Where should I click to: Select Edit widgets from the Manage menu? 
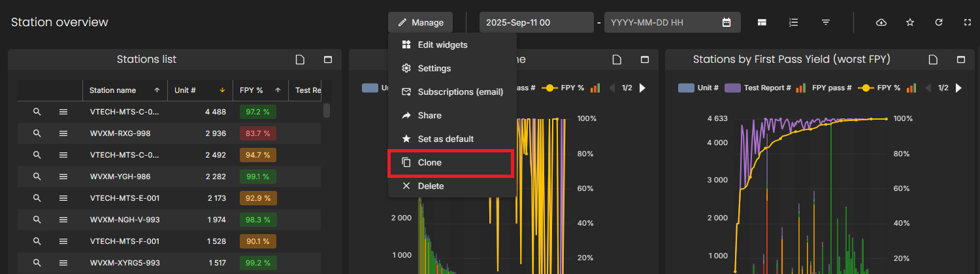(452, 44)
